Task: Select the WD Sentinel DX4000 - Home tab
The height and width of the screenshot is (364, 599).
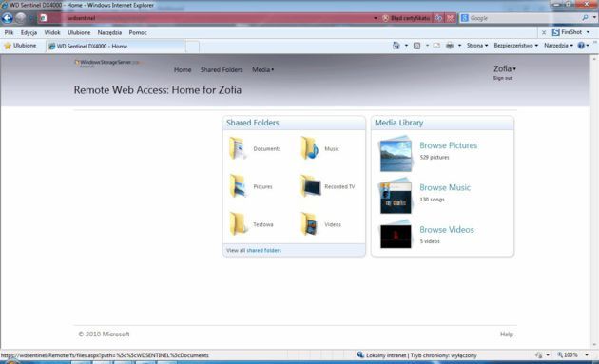Action: coord(116,46)
